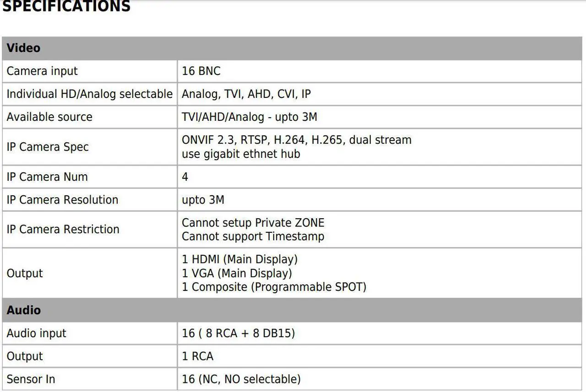Click the Audio section header row

click(x=292, y=310)
